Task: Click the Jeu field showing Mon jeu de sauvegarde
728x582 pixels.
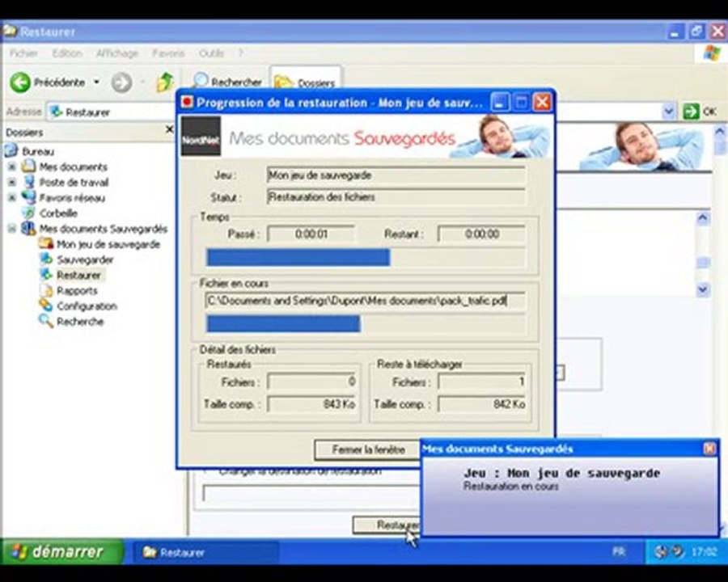Action: point(396,175)
